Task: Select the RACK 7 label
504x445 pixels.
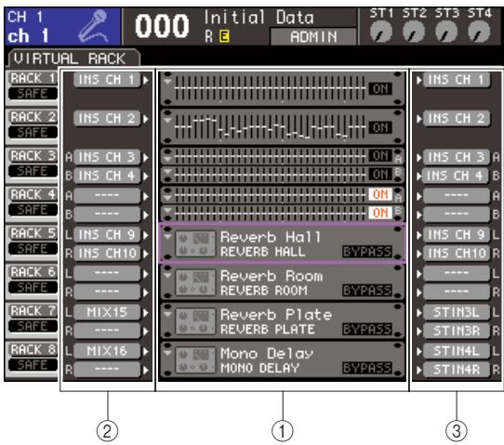Action: (x=33, y=311)
